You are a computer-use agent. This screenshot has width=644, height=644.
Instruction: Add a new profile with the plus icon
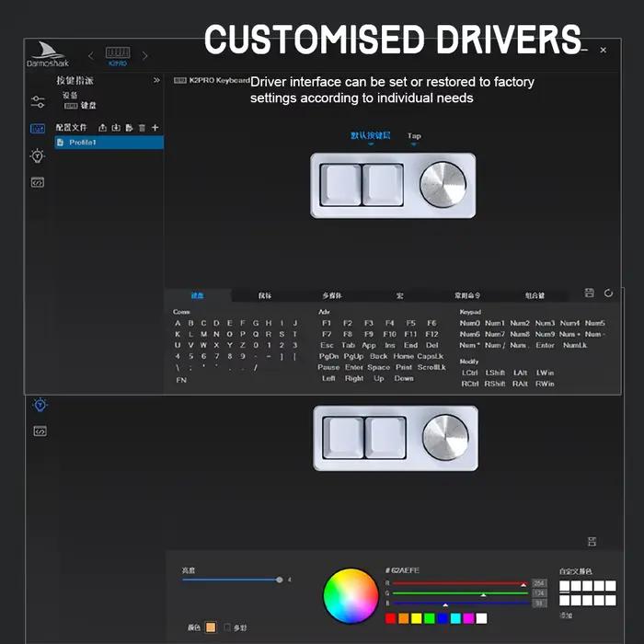[x=155, y=128]
